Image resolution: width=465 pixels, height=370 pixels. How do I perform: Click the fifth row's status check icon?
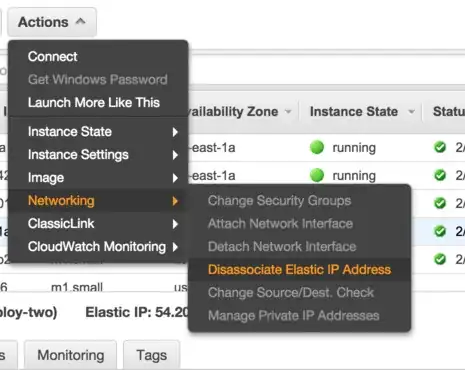click(x=440, y=259)
